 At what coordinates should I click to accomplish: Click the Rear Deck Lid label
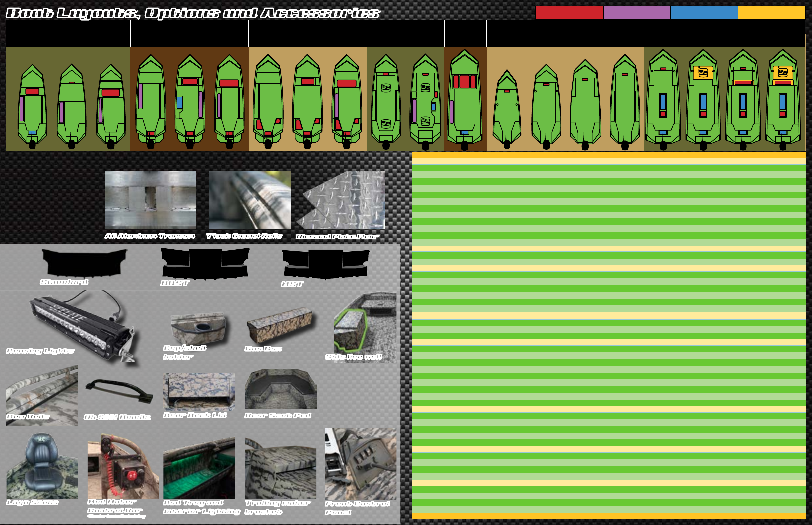click(195, 415)
